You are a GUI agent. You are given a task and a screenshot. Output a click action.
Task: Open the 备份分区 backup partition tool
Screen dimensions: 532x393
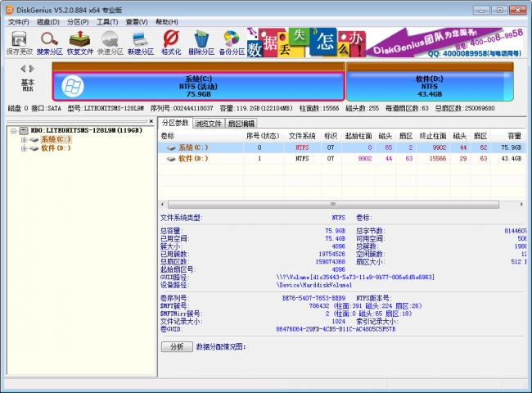tap(232, 43)
